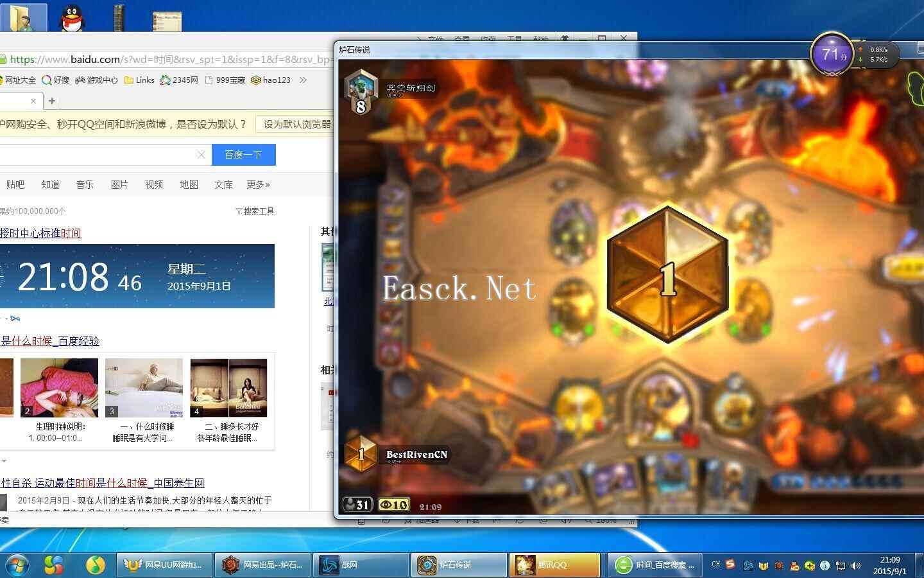Click the eye viewer count showing 10

[x=395, y=505]
